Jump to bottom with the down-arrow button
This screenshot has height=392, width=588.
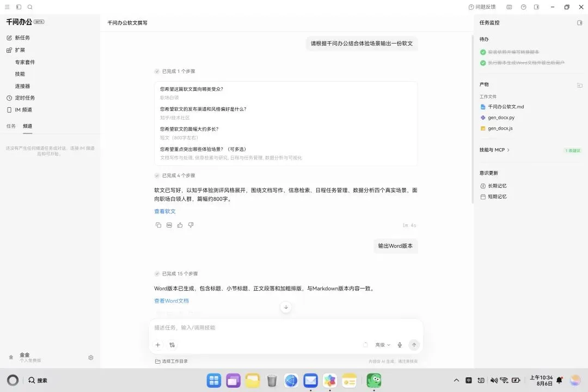click(x=286, y=307)
